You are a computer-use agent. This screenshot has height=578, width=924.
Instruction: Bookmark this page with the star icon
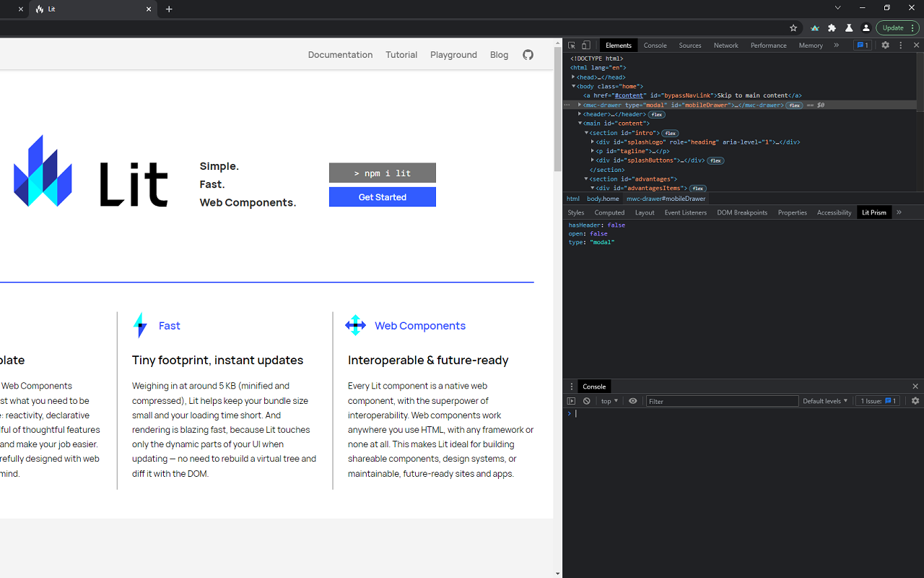793,28
